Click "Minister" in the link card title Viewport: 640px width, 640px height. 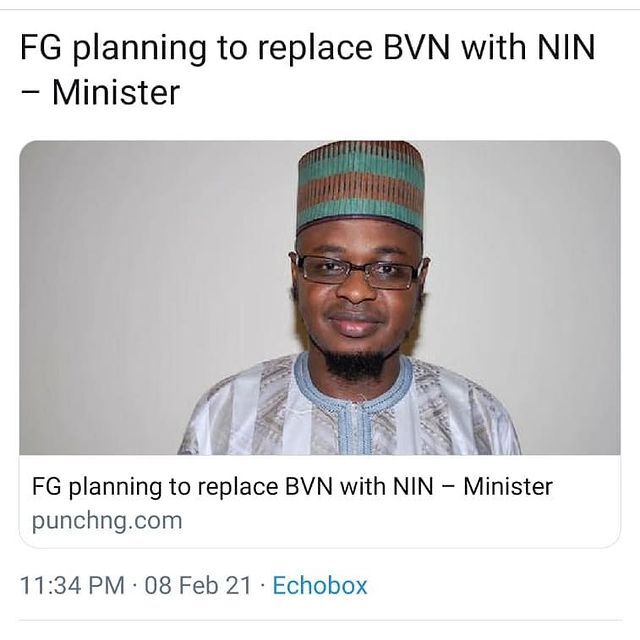pos(508,487)
